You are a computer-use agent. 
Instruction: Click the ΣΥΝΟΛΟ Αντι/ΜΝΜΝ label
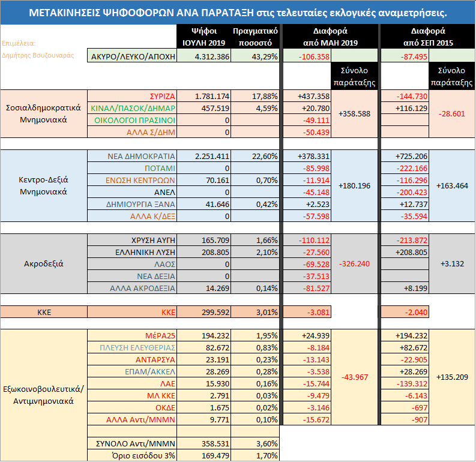click(x=132, y=443)
